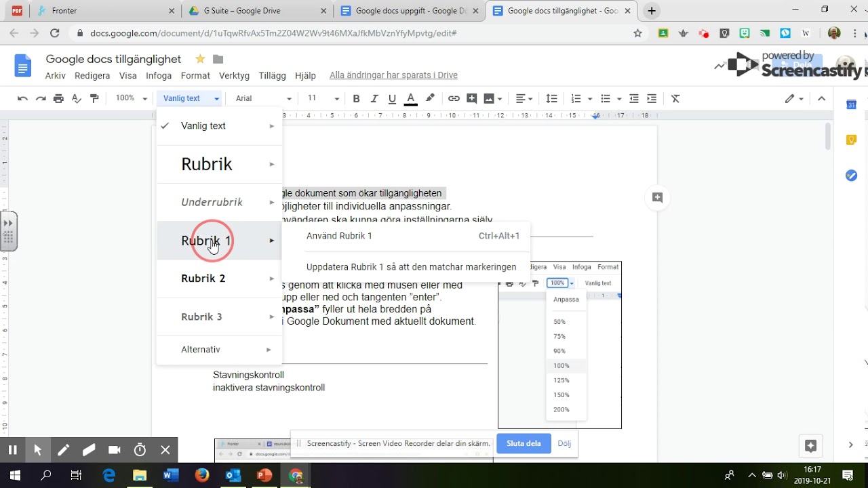Add a comment at the page margin
868x488 pixels.
[657, 197]
